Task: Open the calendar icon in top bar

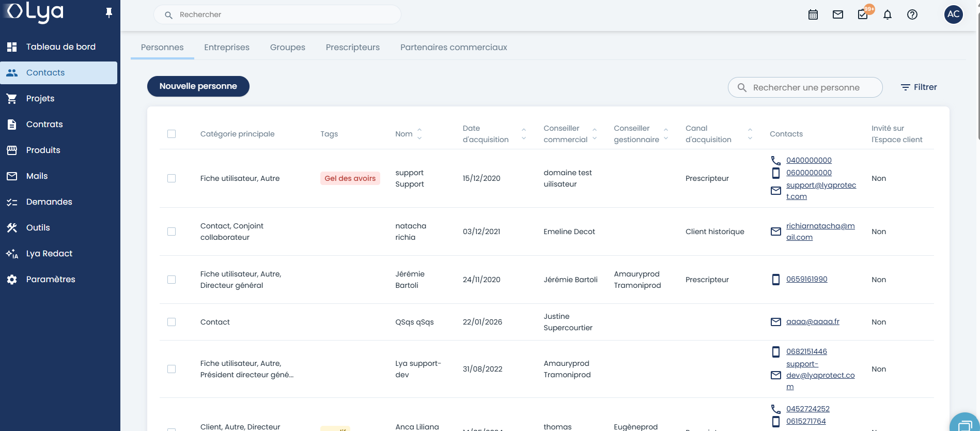Action: coord(813,14)
